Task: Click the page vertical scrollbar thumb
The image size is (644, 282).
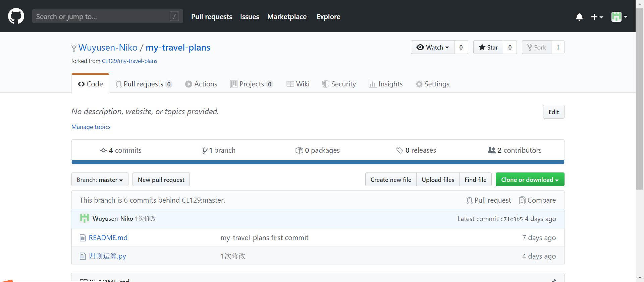Action: pos(640,99)
